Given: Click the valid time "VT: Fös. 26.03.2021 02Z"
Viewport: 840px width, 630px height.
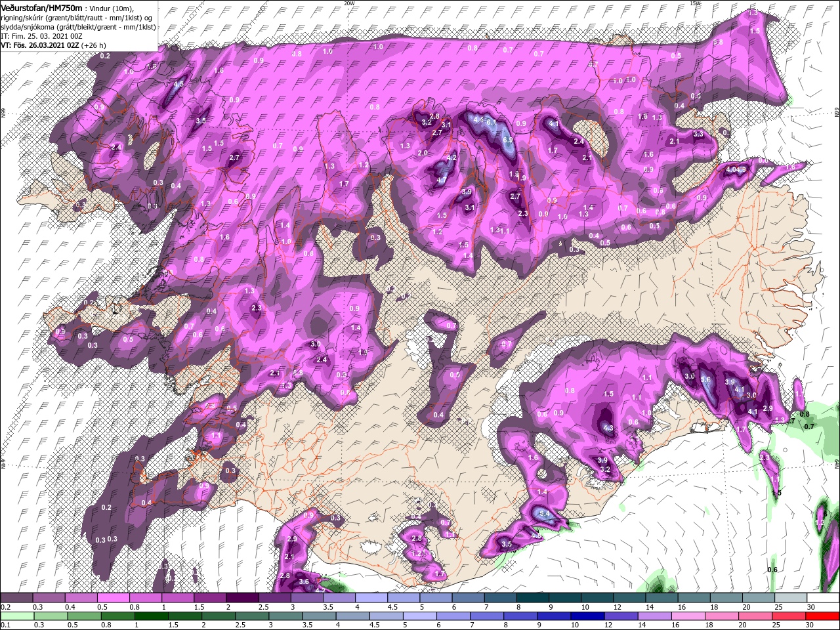Looking at the screenshot, I should pyautogui.click(x=40, y=45).
